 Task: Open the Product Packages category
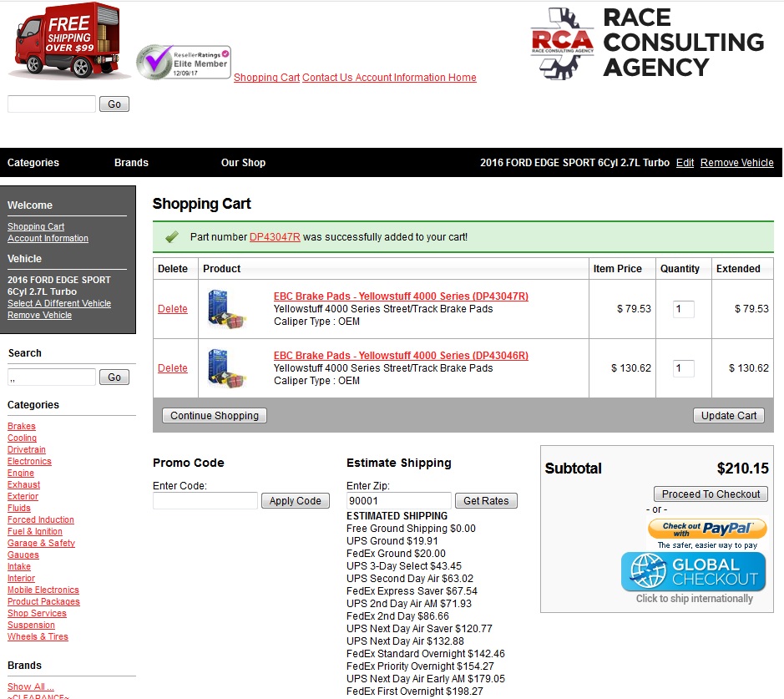click(x=43, y=601)
